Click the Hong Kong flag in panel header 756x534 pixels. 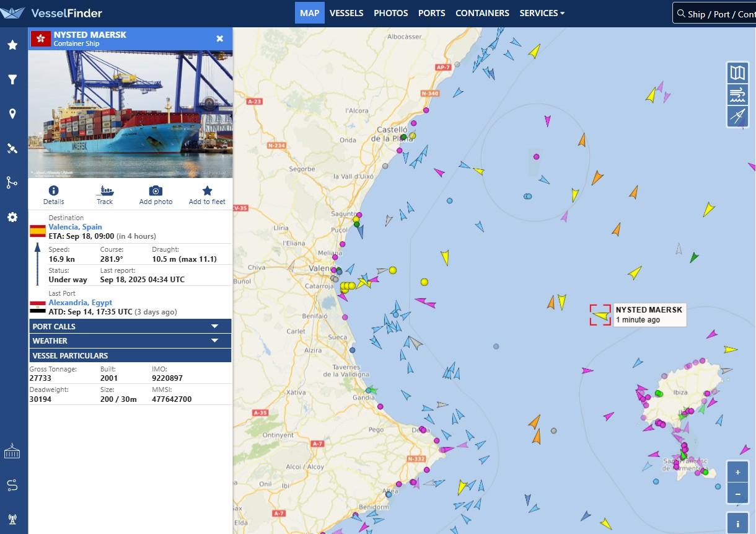click(41, 38)
